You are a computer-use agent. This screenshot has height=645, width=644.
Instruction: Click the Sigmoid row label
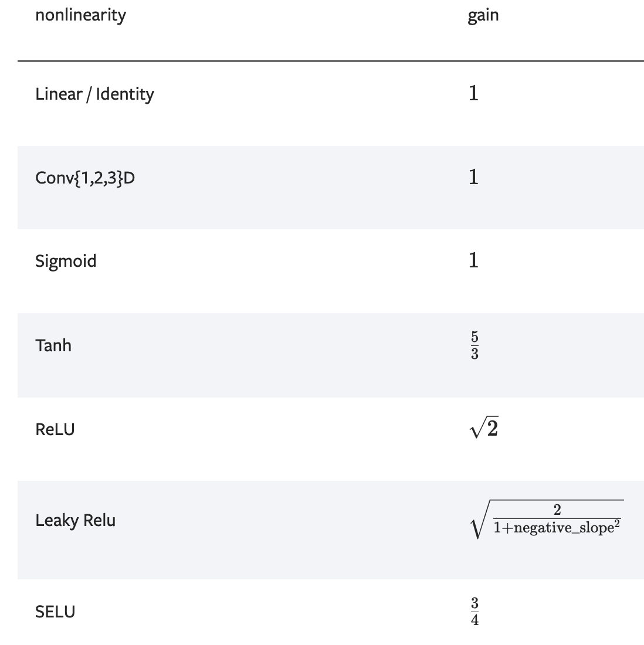(66, 260)
